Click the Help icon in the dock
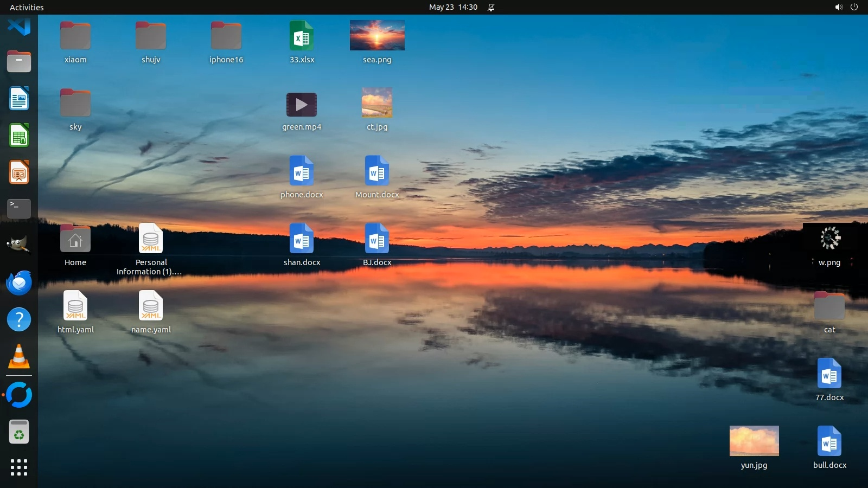The image size is (868, 488). (19, 319)
